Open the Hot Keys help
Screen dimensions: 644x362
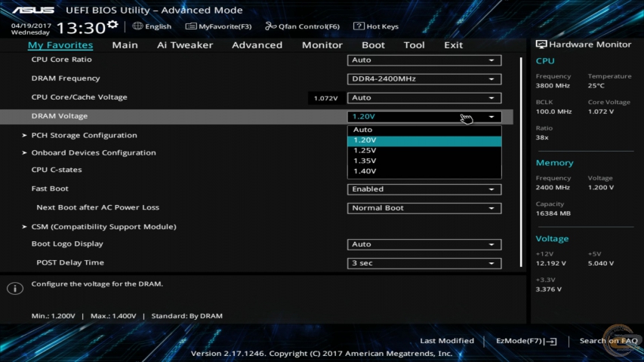[376, 26]
